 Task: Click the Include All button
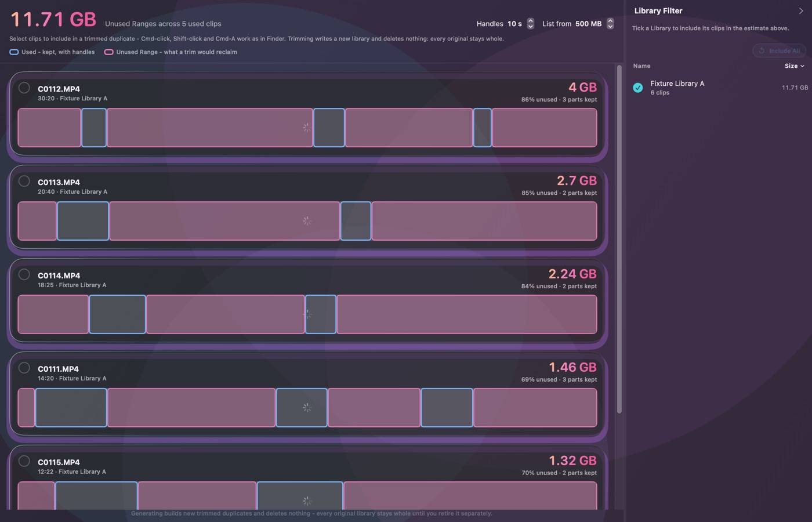pos(779,50)
